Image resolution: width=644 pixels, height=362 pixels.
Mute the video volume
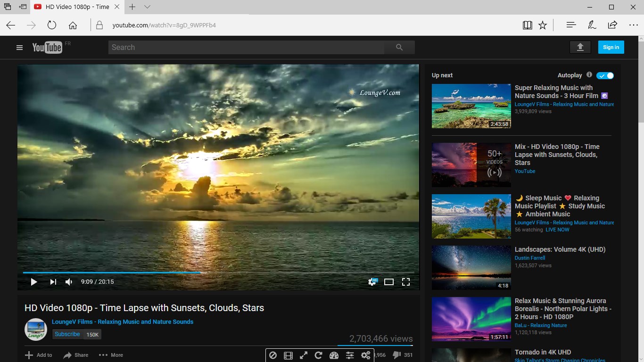pos(69,281)
